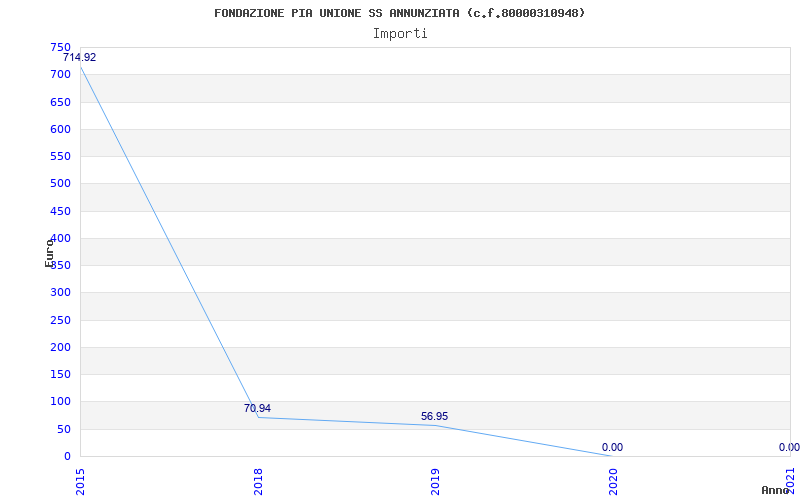
Task: Click the 250 y-axis tick label
Action: click(60, 320)
